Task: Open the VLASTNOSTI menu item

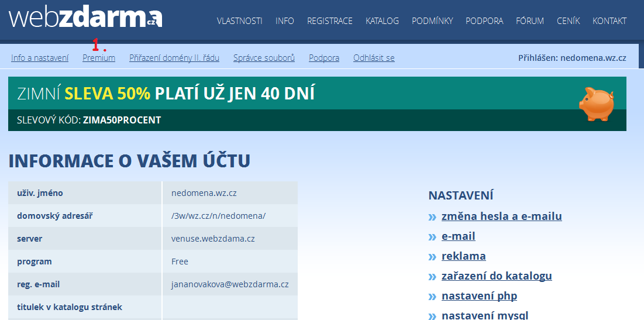Action: (239, 20)
